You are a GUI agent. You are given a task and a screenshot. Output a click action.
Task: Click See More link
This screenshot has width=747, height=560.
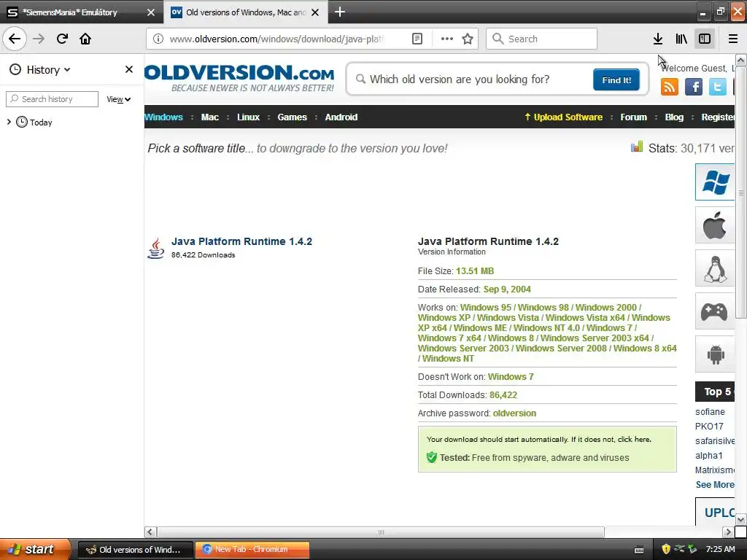point(715,485)
